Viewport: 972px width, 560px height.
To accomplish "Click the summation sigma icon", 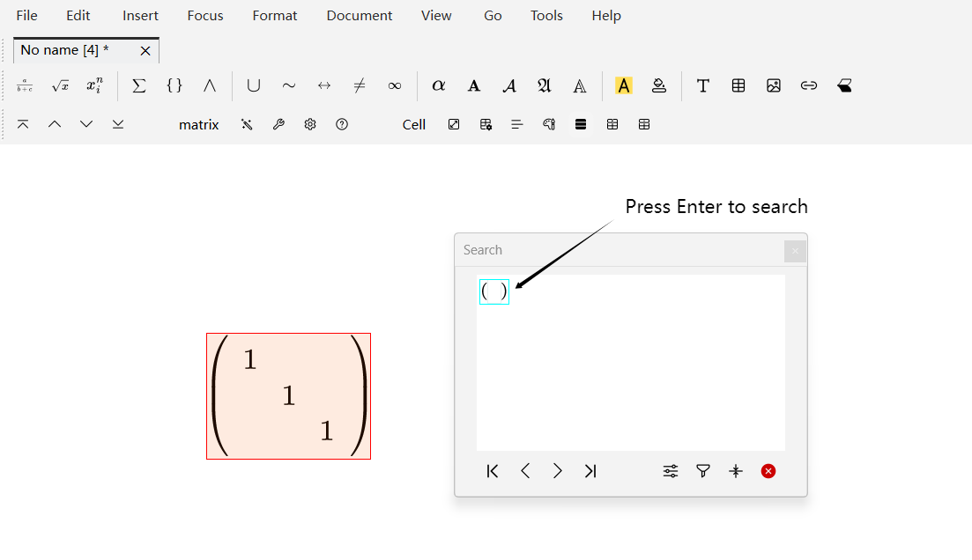I will pos(138,85).
